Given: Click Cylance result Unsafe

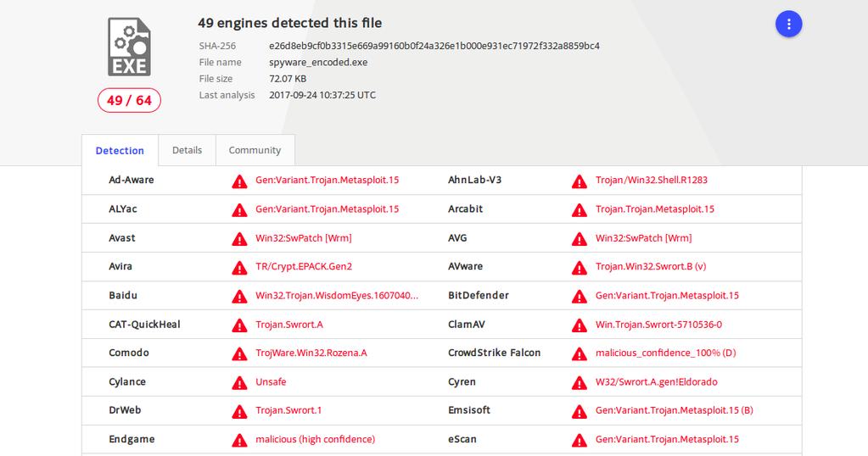Looking at the screenshot, I should click(271, 381).
